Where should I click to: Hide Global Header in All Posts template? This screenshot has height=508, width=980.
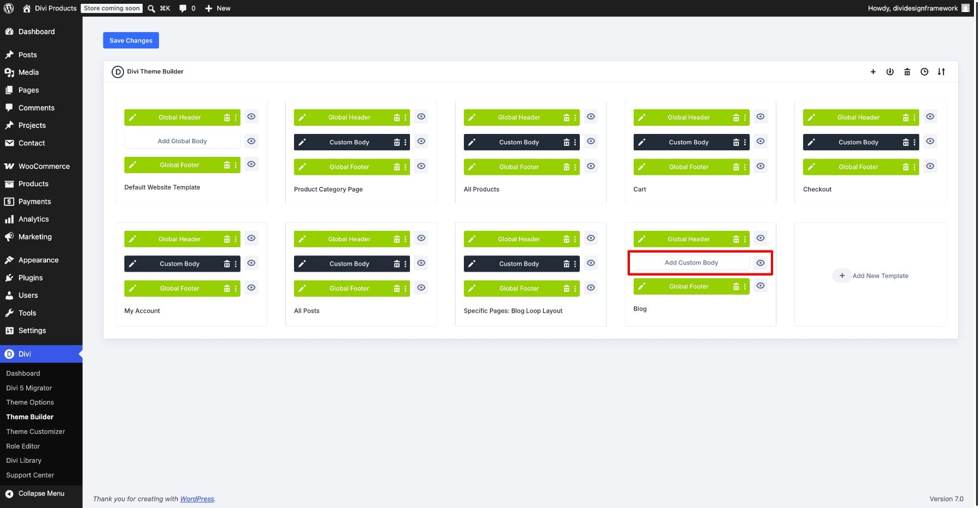tap(421, 238)
